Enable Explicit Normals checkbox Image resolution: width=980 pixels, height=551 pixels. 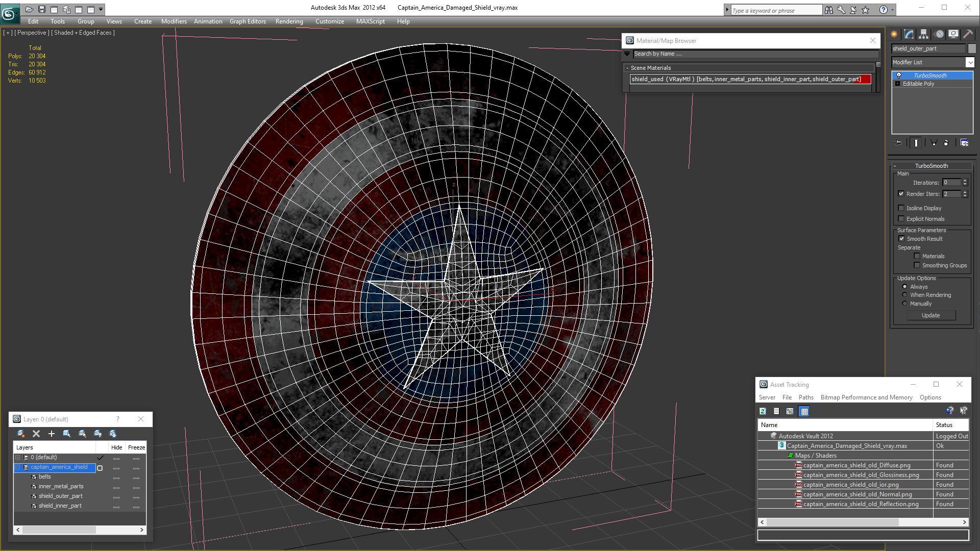901,219
